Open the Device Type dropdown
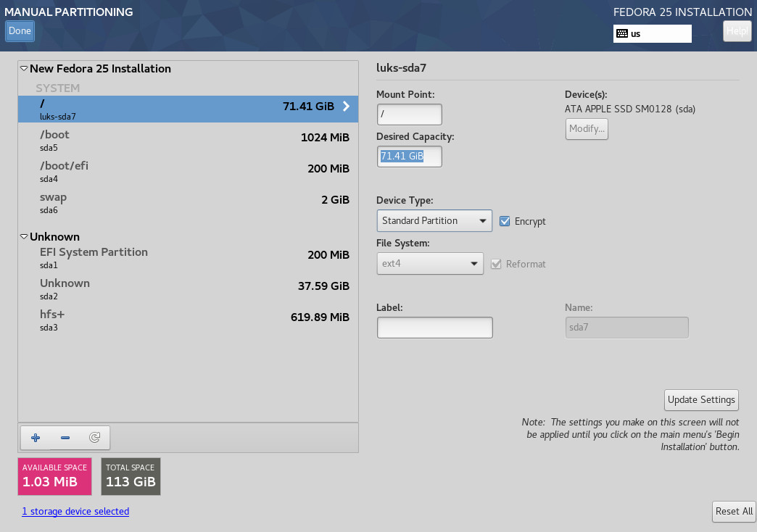Viewport: 757px width, 532px height. click(x=434, y=220)
